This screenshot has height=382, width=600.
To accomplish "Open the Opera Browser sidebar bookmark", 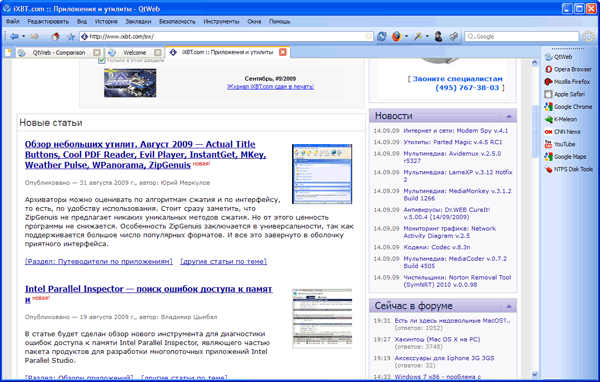I will (x=568, y=69).
